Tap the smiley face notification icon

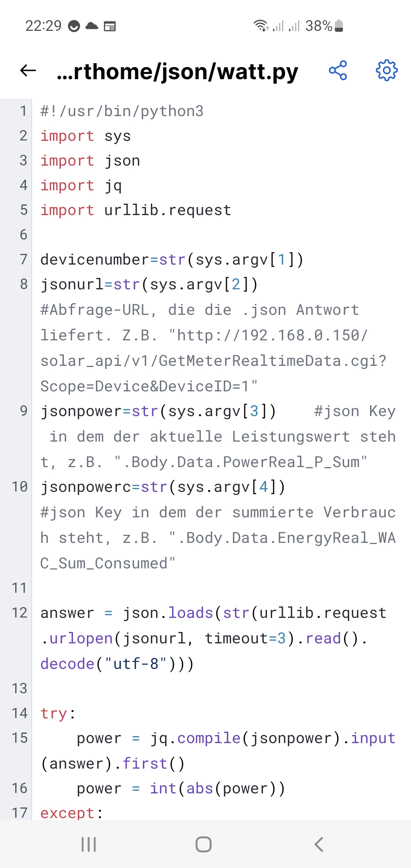tap(74, 26)
